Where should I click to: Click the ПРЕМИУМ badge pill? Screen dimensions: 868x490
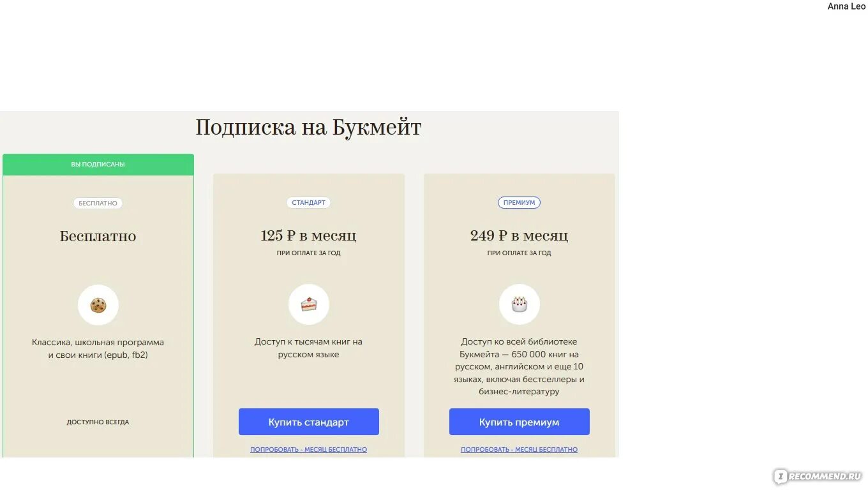coord(520,202)
